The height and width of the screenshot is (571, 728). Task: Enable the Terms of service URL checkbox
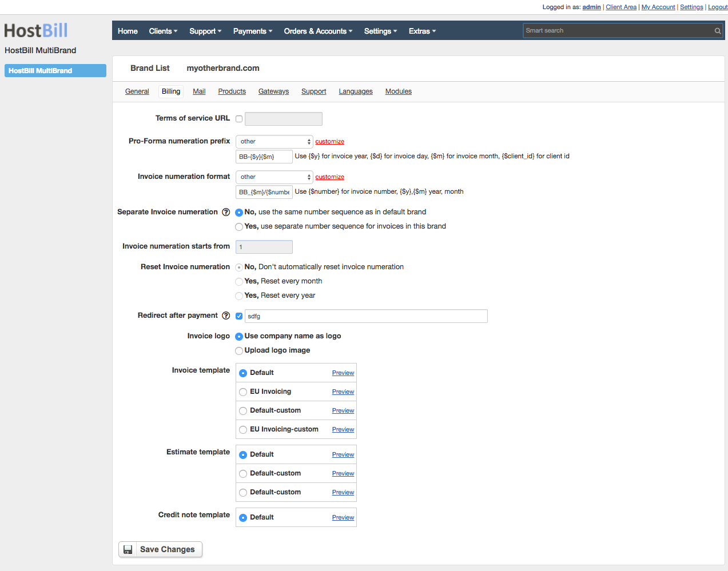[x=238, y=118]
